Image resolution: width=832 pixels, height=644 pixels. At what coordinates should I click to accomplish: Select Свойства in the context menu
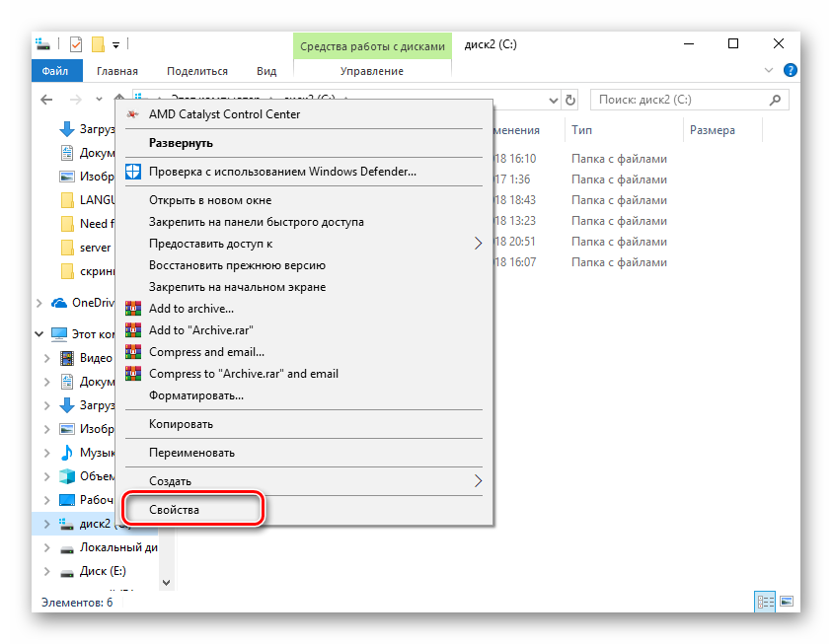pos(175,510)
